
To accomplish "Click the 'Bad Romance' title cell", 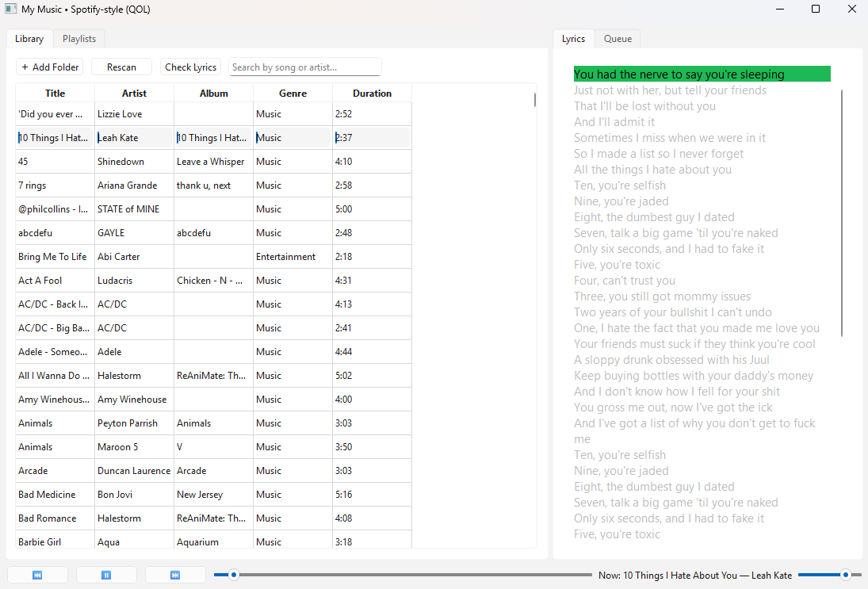I will [55, 518].
